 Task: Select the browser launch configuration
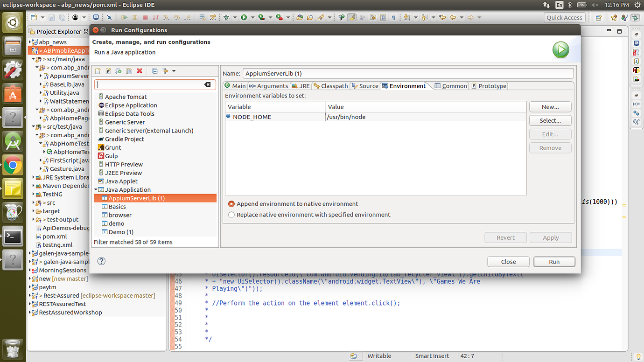click(x=117, y=215)
